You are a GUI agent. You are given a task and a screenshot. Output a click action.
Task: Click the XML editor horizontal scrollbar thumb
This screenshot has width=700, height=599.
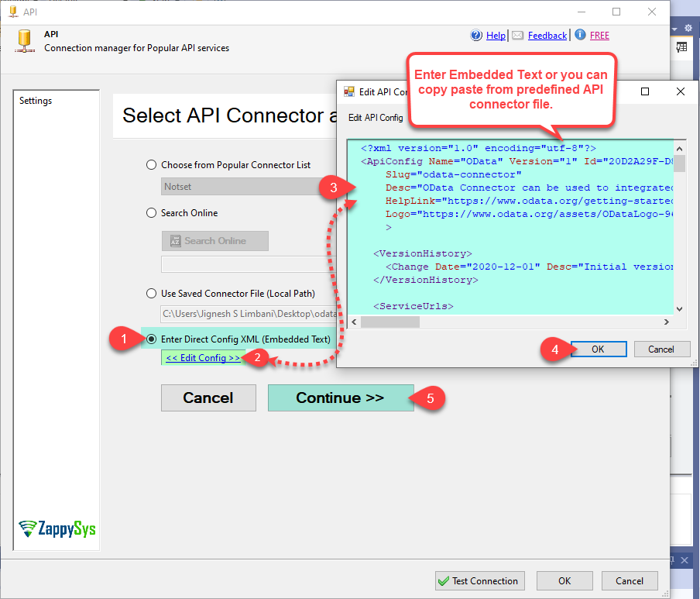(389, 322)
